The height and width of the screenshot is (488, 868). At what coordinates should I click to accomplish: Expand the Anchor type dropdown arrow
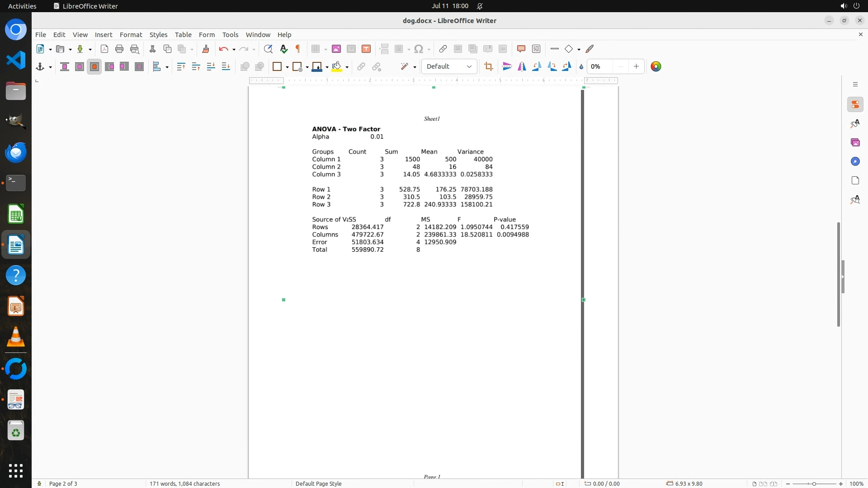click(50, 67)
